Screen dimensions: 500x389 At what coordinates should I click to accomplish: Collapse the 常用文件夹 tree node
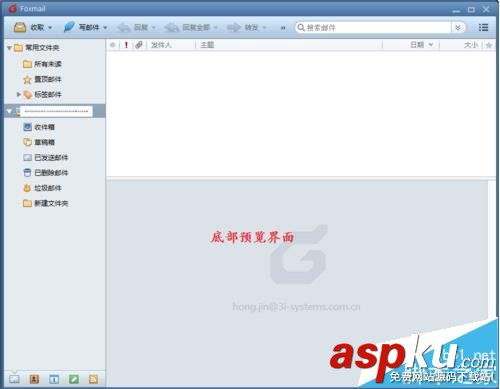pyautogui.click(x=9, y=48)
